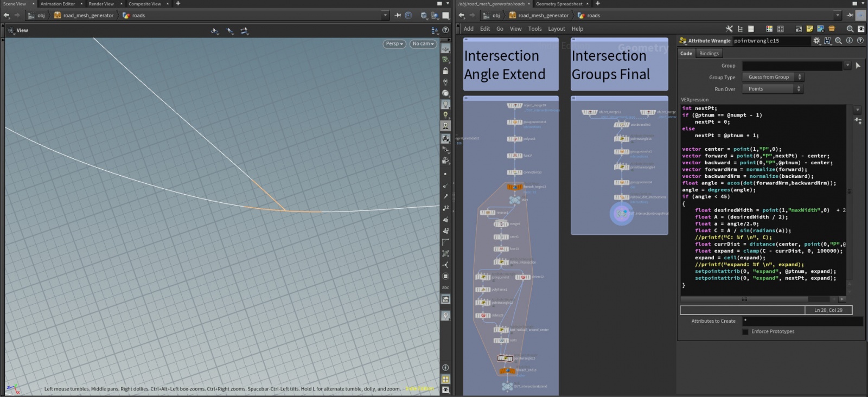Switch to the Render View tab
The height and width of the screenshot is (397, 868).
101,4
